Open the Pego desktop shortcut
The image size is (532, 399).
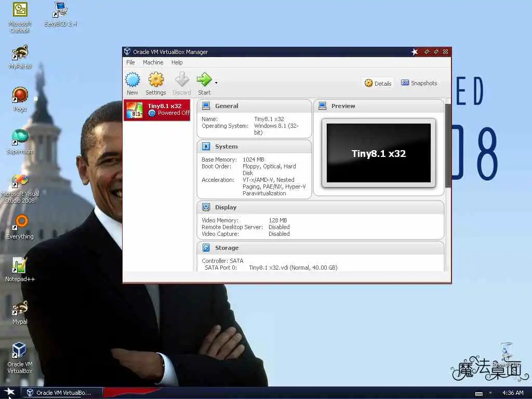point(20,99)
